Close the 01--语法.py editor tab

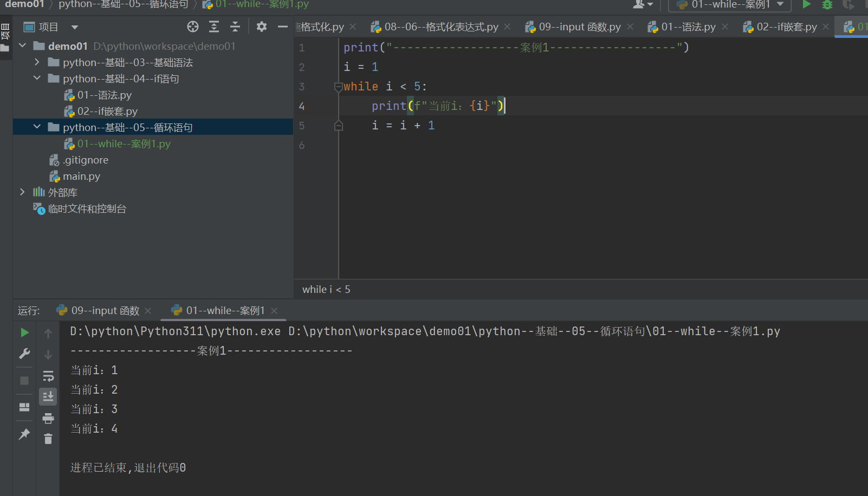[x=725, y=27]
